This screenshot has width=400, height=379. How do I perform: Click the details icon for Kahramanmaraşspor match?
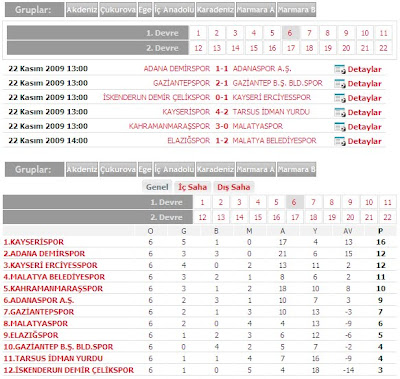point(340,127)
